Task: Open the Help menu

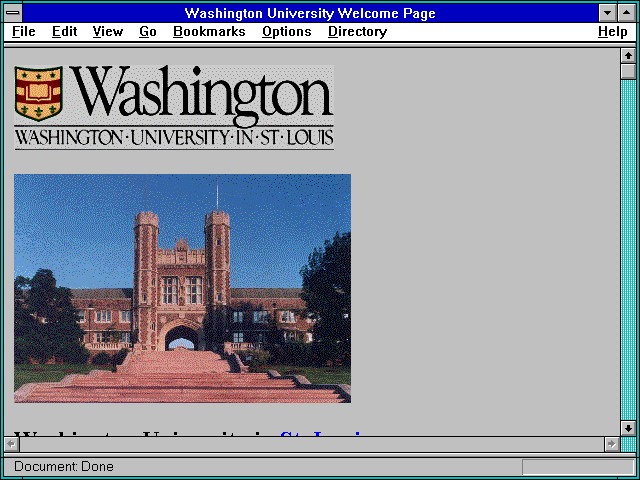Action: pyautogui.click(x=613, y=32)
